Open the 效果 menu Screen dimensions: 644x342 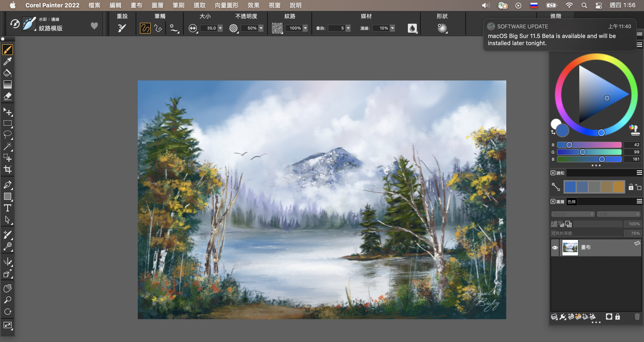point(253,5)
